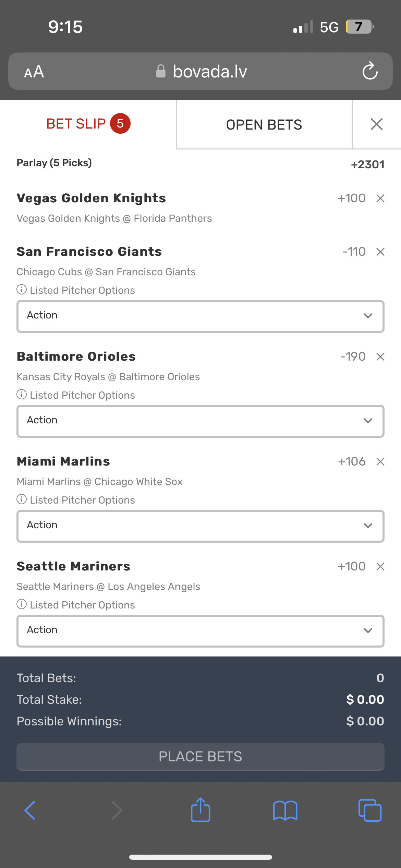The width and height of the screenshot is (401, 868).
Task: Switch to the Open Bets tab
Action: point(264,125)
